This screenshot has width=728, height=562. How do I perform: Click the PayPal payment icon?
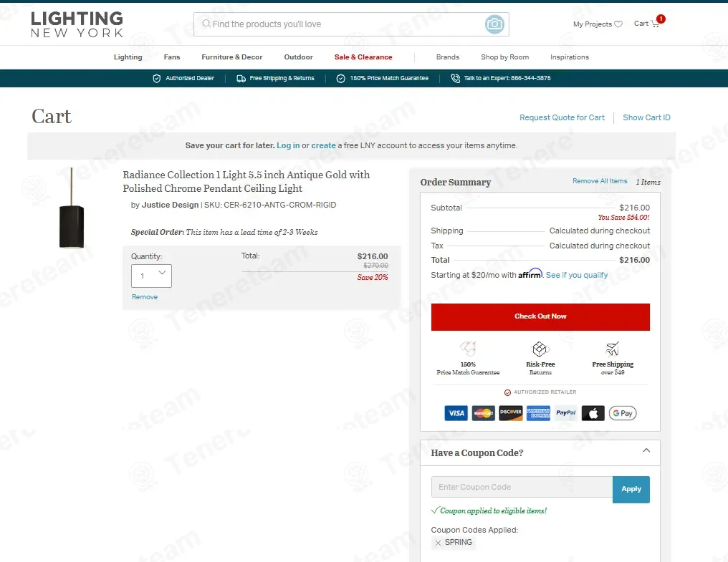(565, 413)
